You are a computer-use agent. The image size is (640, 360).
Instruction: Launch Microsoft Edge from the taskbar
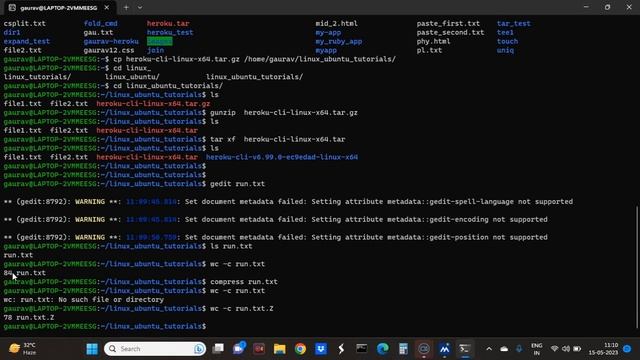pos(382,349)
